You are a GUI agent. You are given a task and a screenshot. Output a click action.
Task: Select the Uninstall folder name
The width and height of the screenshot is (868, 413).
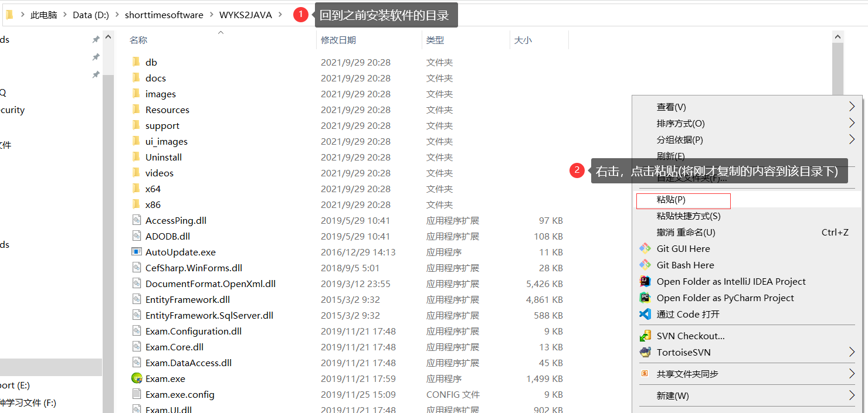coord(164,157)
